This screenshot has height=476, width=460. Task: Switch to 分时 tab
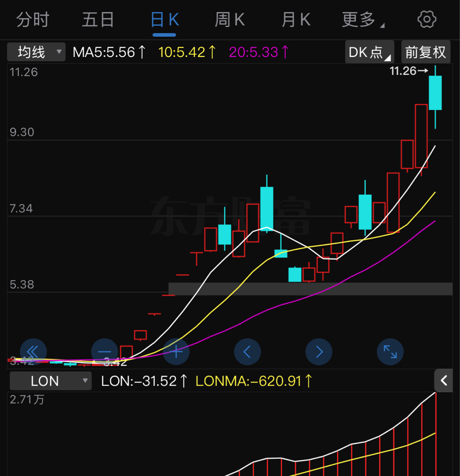[33, 20]
